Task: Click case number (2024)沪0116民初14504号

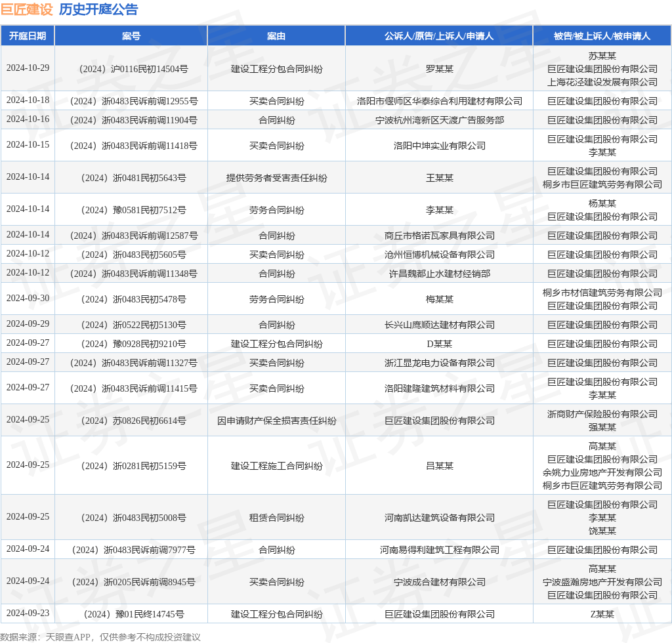Action: click(134, 69)
